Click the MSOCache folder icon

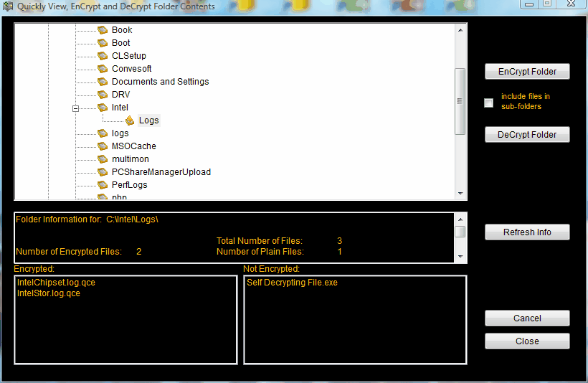click(103, 146)
